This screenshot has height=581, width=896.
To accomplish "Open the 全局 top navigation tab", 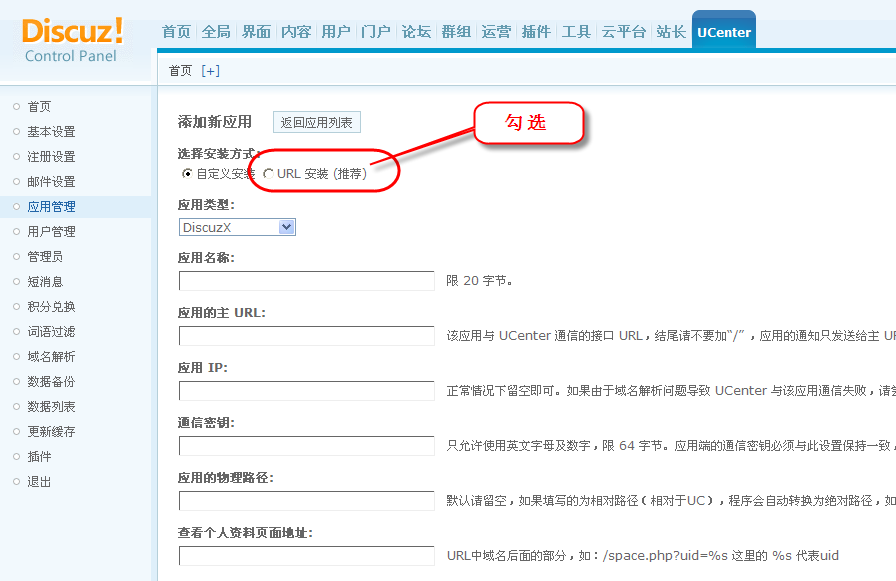I will coord(216,32).
